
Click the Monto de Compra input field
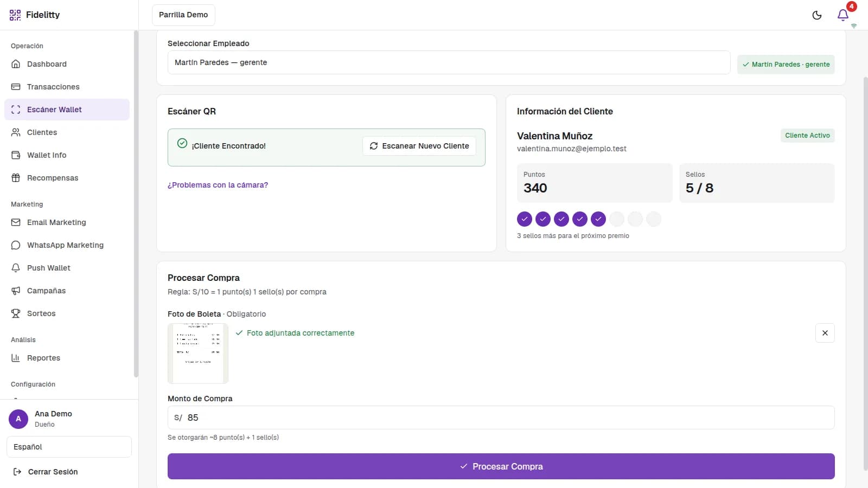coord(501,418)
